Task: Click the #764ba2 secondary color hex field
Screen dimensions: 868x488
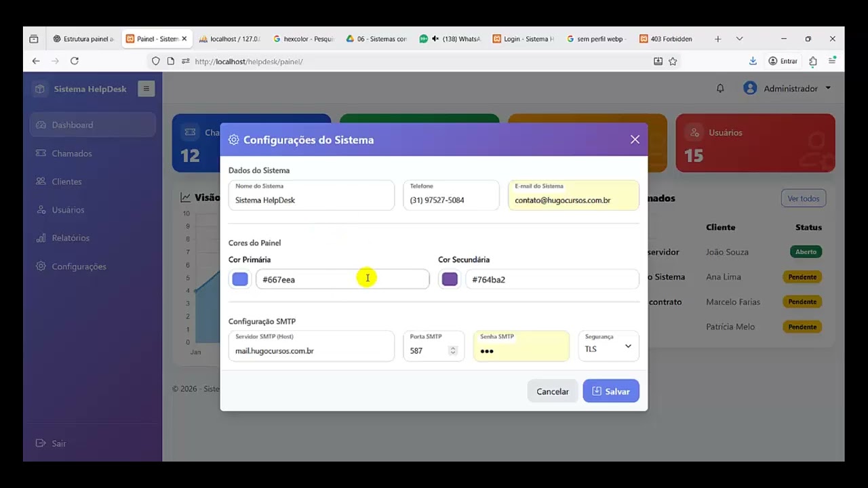Action: [552, 279]
